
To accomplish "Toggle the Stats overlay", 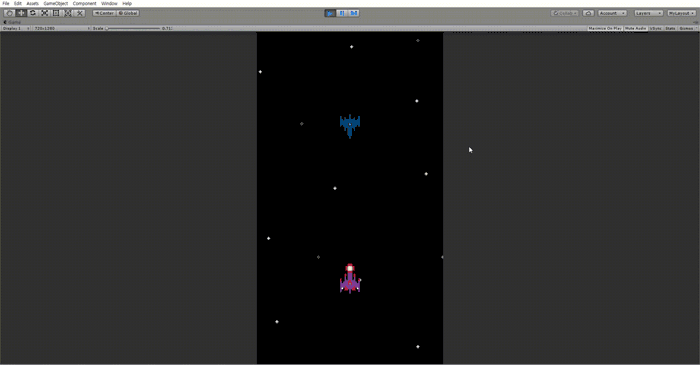I will tap(671, 28).
